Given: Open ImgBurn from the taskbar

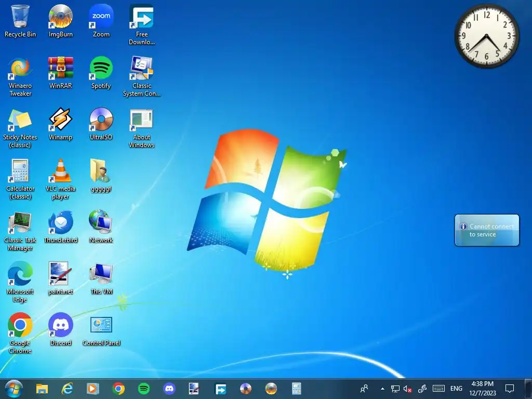Looking at the screenshot, I should tap(271, 389).
